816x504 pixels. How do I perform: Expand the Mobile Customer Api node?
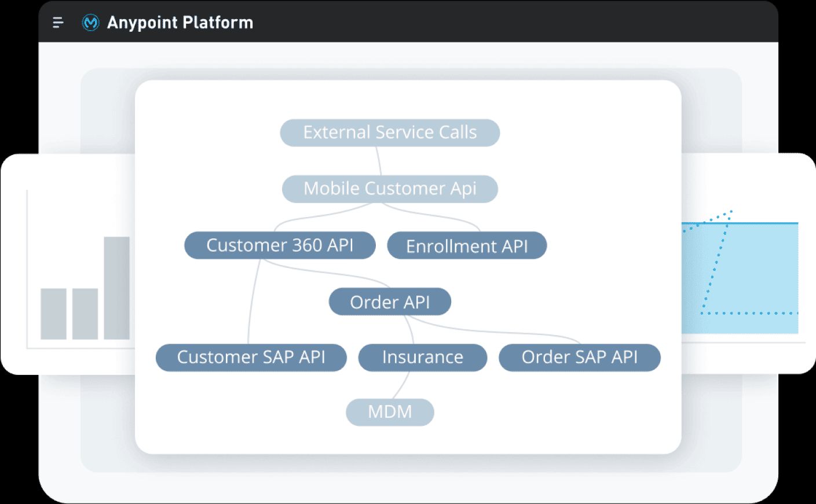click(389, 189)
